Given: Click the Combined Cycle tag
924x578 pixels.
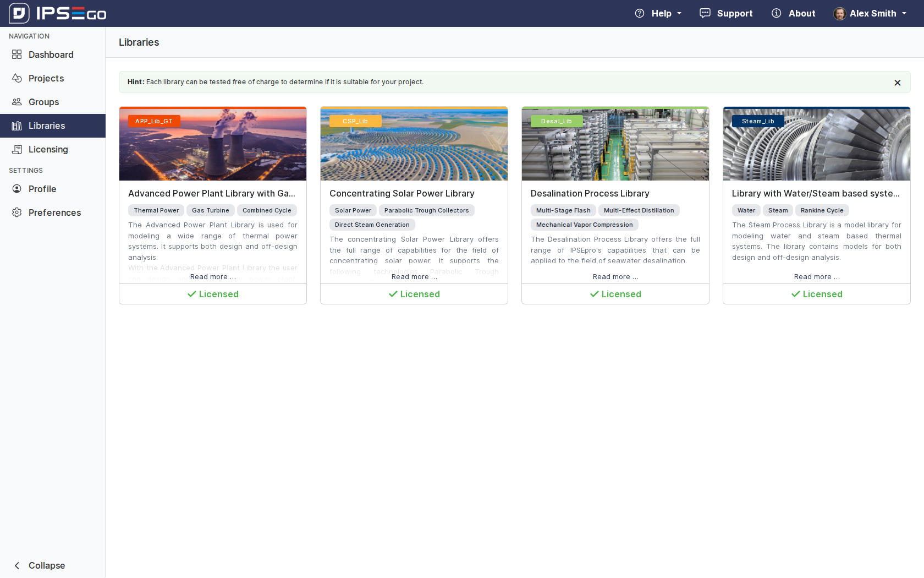Looking at the screenshot, I should coord(267,210).
